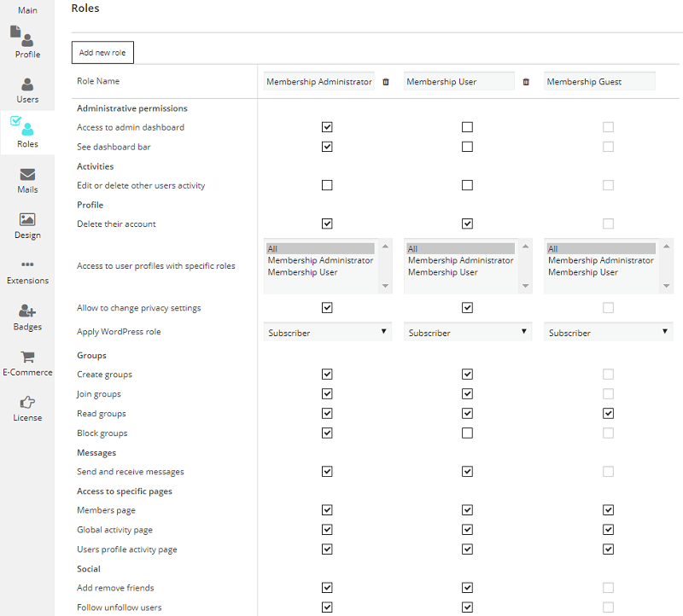The height and width of the screenshot is (616, 683).
Task: Uncheck Follow unfollow users for Membership User
Action: 467,607
